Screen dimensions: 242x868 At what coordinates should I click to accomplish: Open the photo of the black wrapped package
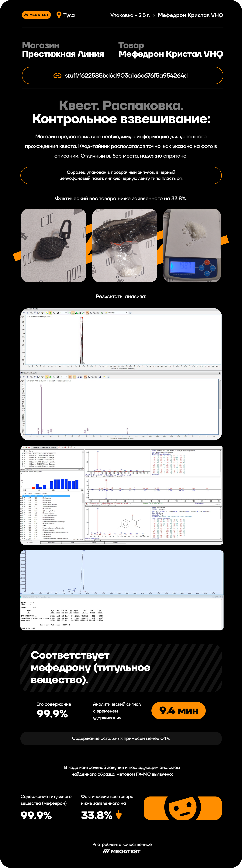pyautogui.click(x=54, y=245)
